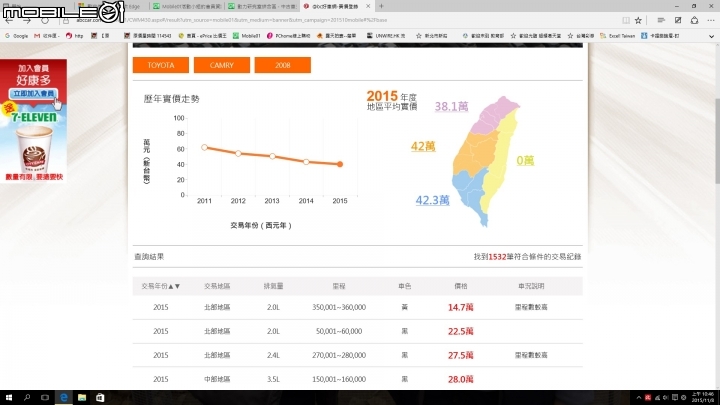
Task: Click the page vertical scrollbar thumb
Action: [717, 140]
